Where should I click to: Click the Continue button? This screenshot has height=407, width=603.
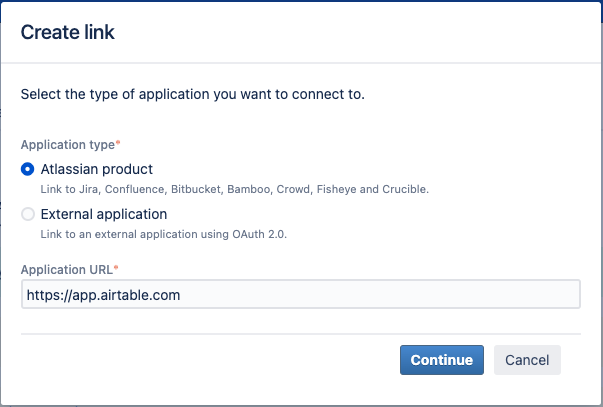pyautogui.click(x=442, y=360)
